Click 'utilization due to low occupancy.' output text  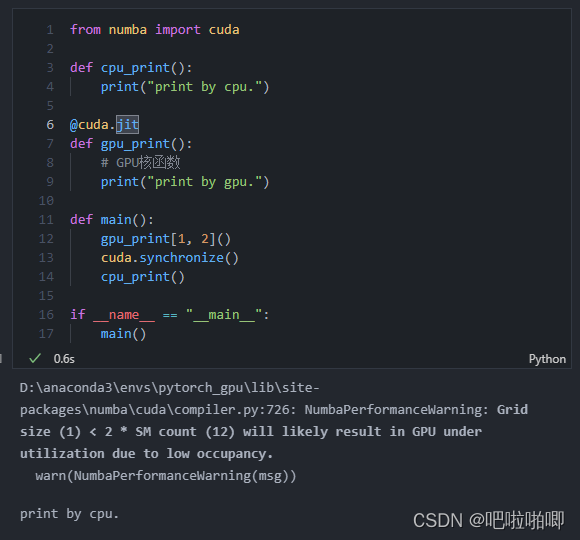coord(146,454)
